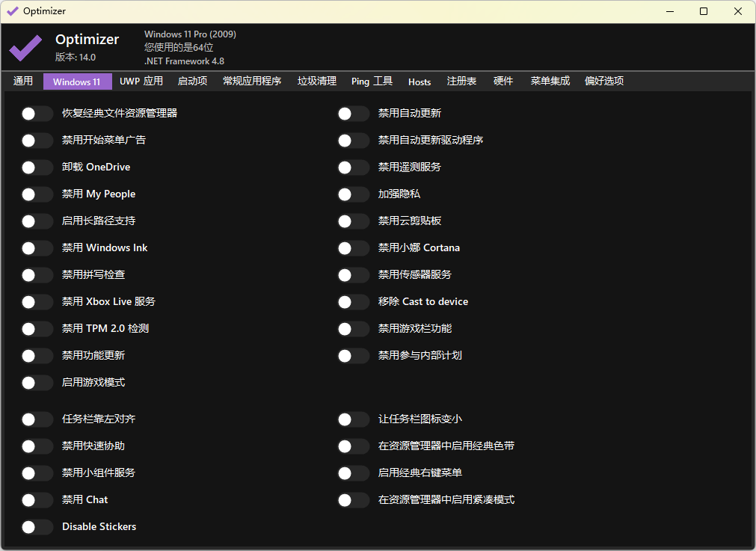Screen dimensions: 756x551
Task: Open the Ping 工具 tab
Action: 372,81
